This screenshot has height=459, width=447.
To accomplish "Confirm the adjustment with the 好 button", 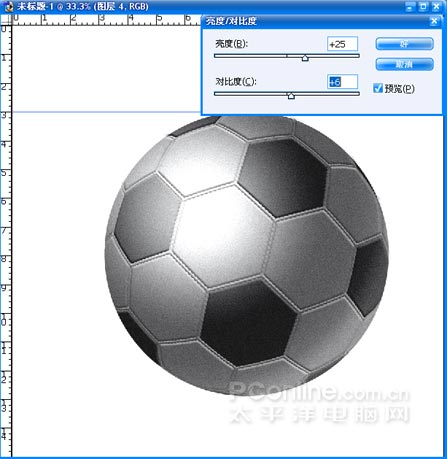I will click(x=404, y=44).
